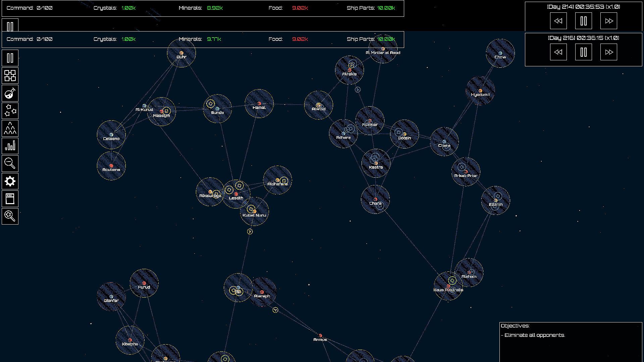This screenshot has width=644, height=362.
Task: Open the window panel icon
Action: 10,199
